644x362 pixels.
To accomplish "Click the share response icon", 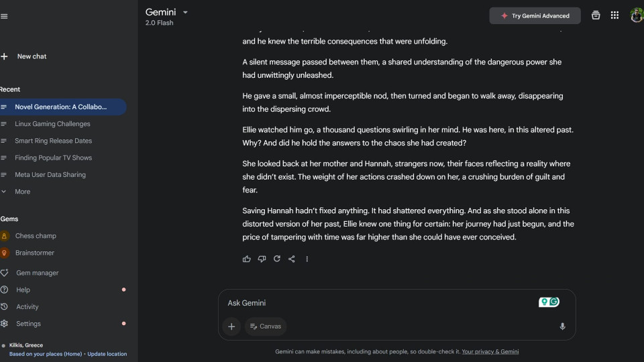I will click(292, 259).
